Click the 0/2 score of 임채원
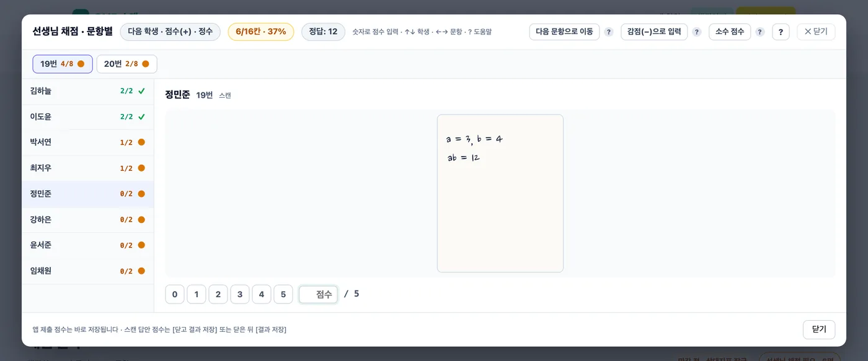 [x=126, y=271]
